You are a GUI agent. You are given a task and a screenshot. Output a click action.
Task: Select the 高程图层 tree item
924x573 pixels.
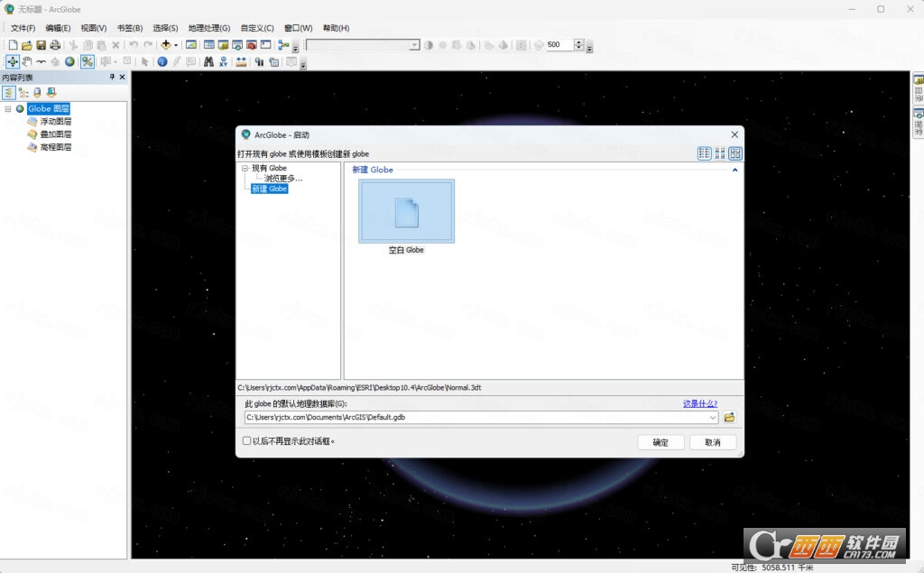[55, 147]
